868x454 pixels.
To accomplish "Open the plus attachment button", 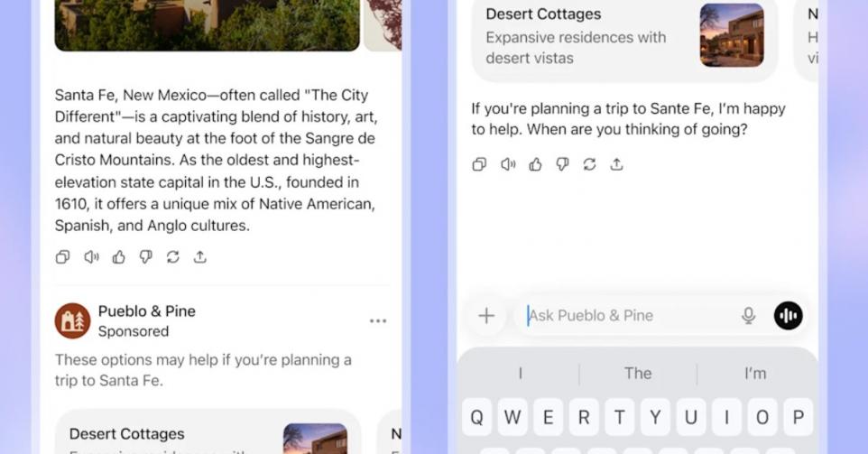I will point(486,316).
